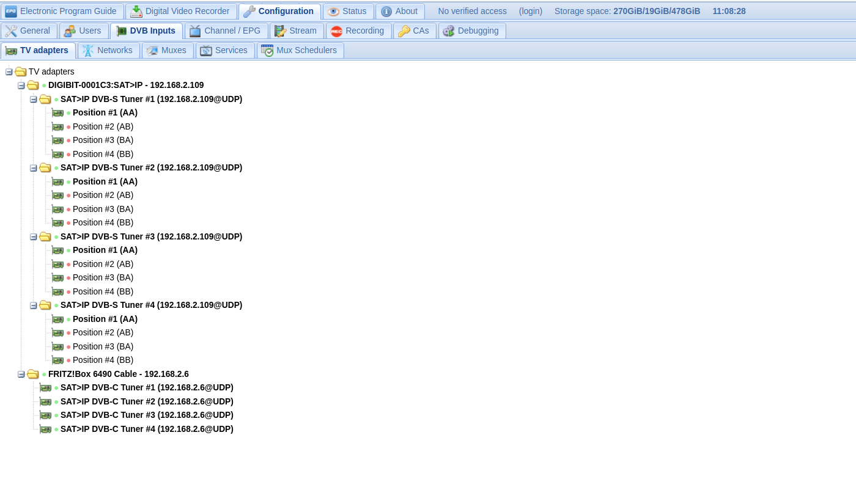
Task: Click the Networks antenna tower icon
Action: pyautogui.click(x=88, y=50)
